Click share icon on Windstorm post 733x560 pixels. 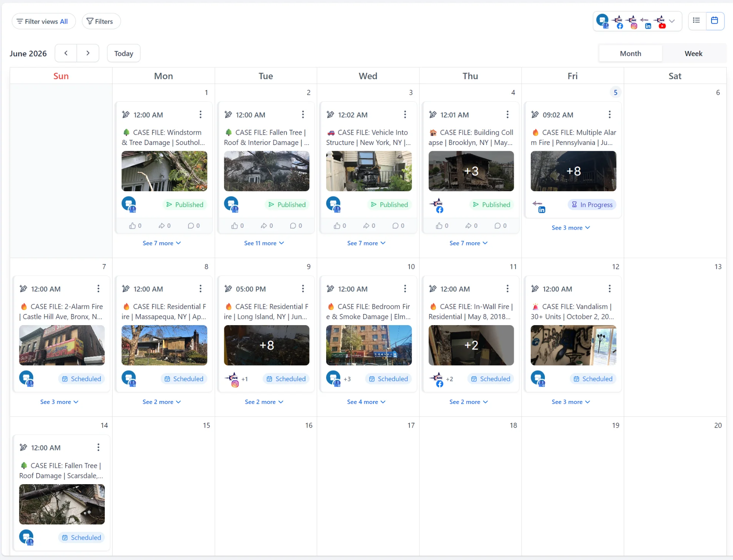click(162, 226)
